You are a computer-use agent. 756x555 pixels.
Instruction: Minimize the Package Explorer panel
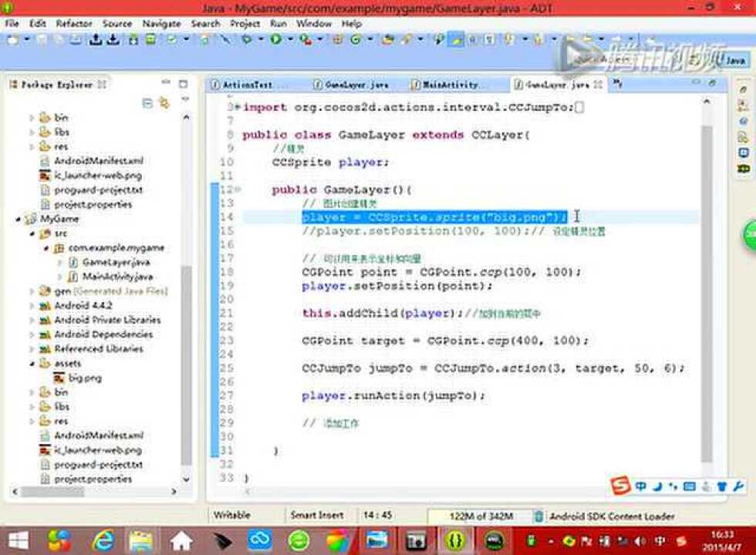point(164,84)
